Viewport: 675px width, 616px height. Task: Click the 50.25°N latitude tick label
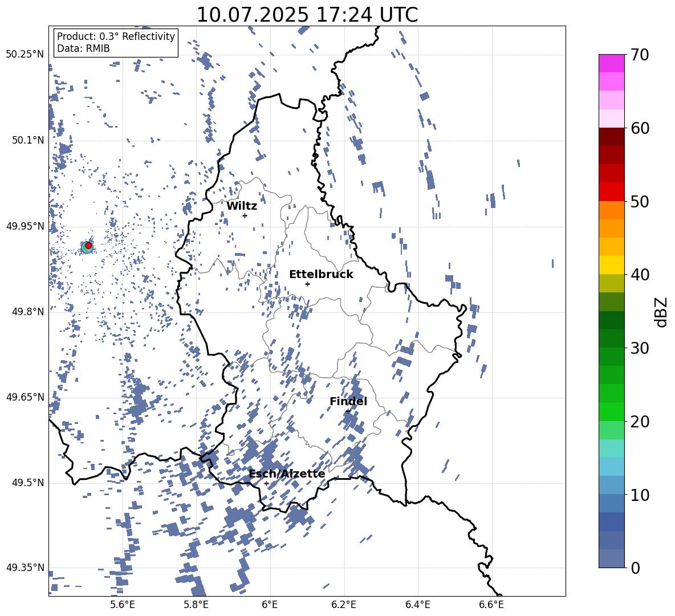click(x=25, y=55)
